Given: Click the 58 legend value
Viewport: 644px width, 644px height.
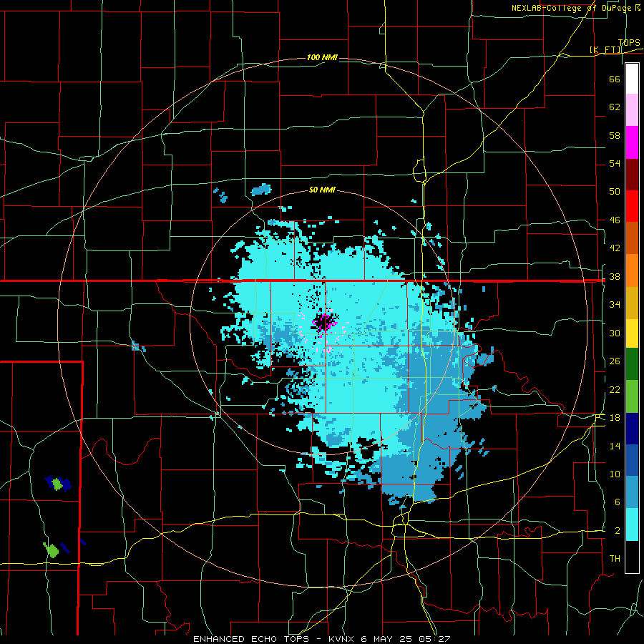Looking at the screenshot, I should click(615, 135).
